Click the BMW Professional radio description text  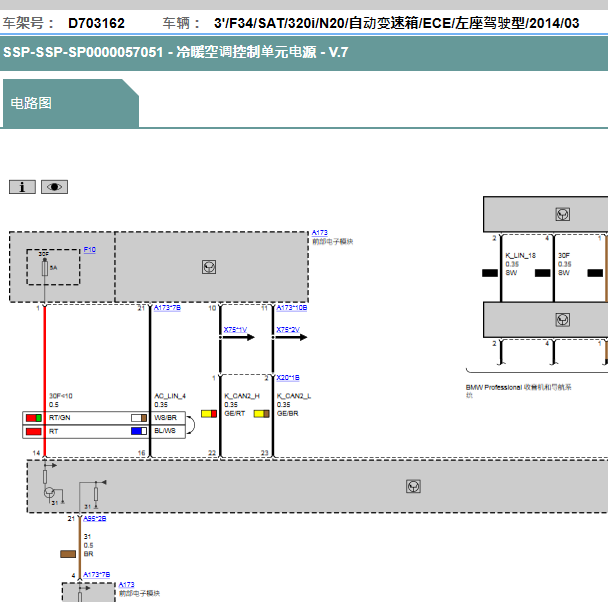[518, 391]
